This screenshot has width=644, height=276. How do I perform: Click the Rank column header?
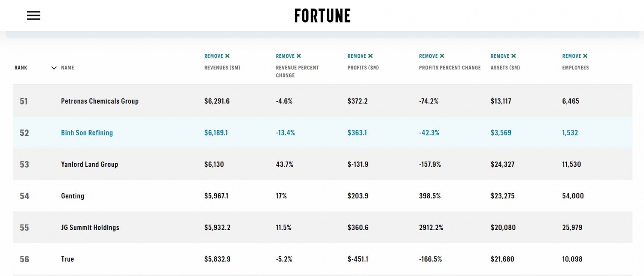[x=21, y=68]
